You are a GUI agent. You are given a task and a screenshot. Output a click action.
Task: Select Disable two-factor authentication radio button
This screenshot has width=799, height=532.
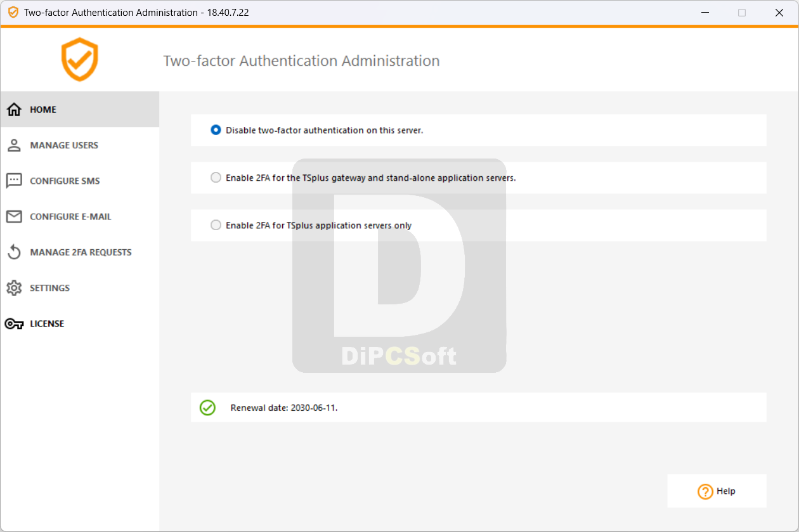[x=216, y=130]
